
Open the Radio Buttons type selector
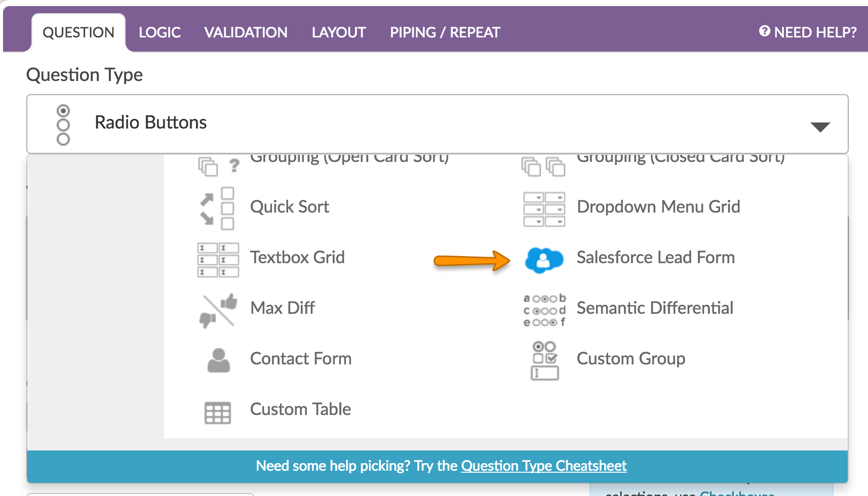pyautogui.click(x=151, y=122)
